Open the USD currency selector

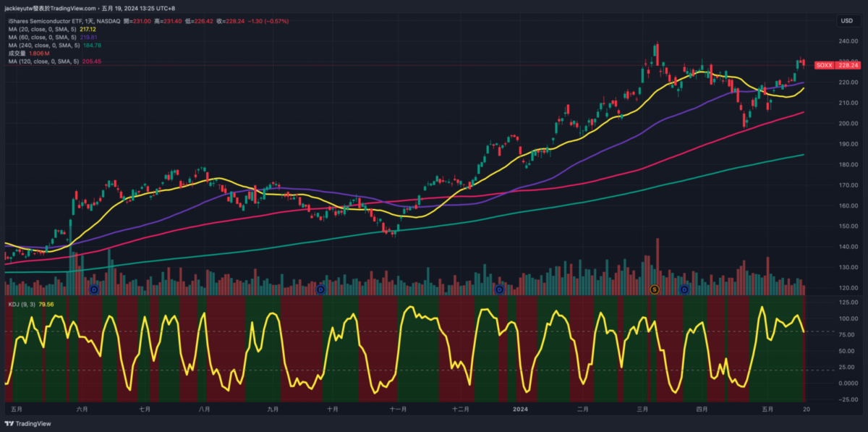tap(846, 21)
